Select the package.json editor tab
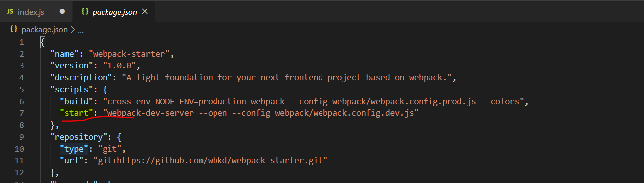 114,11
